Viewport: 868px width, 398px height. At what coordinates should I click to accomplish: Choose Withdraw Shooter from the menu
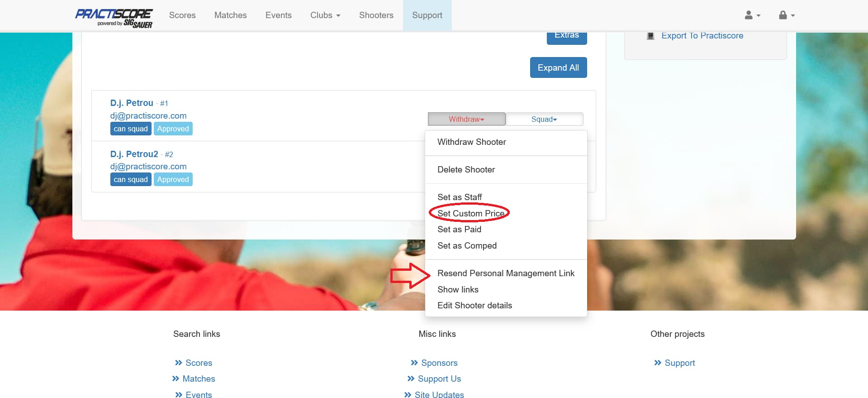[x=506, y=142]
